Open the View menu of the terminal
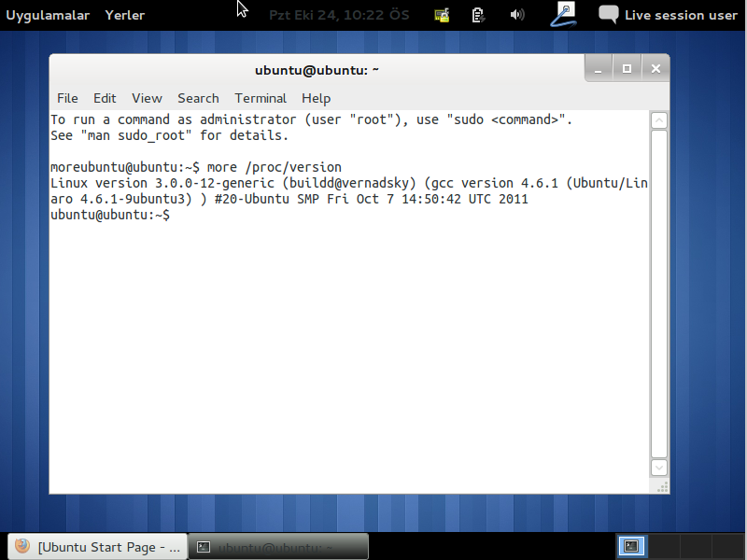747x560 pixels. click(146, 98)
